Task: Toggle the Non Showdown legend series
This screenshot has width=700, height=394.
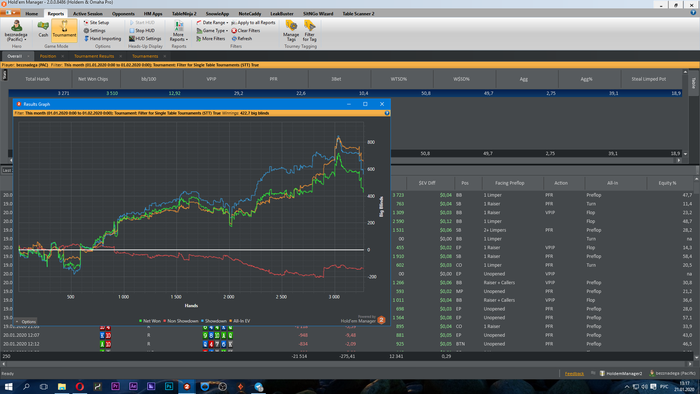Action: coord(180,321)
